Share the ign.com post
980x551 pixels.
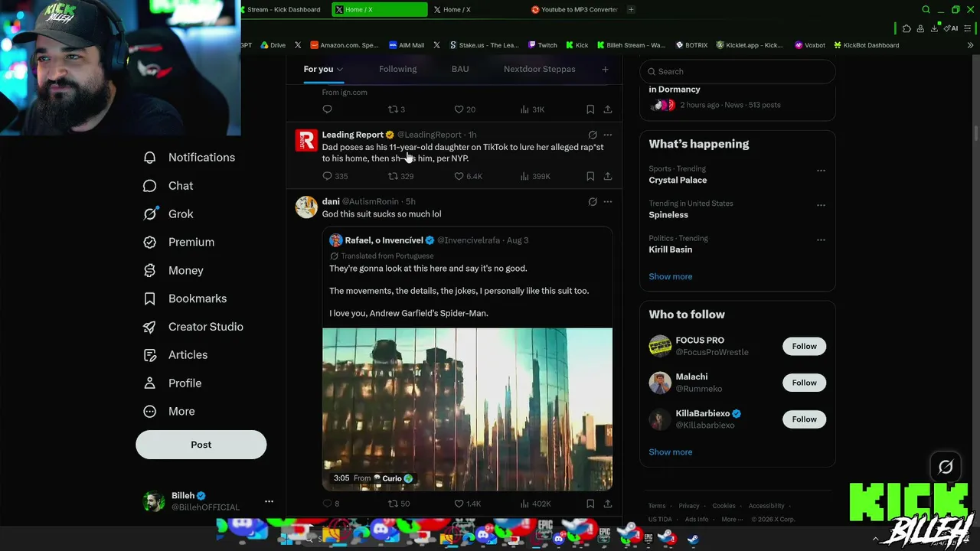tap(607, 109)
